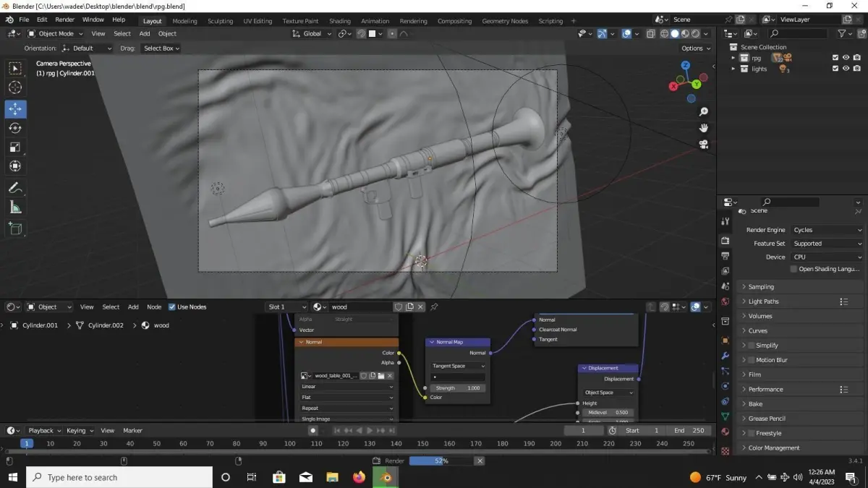Open the View Layer properties tab

[726, 271]
